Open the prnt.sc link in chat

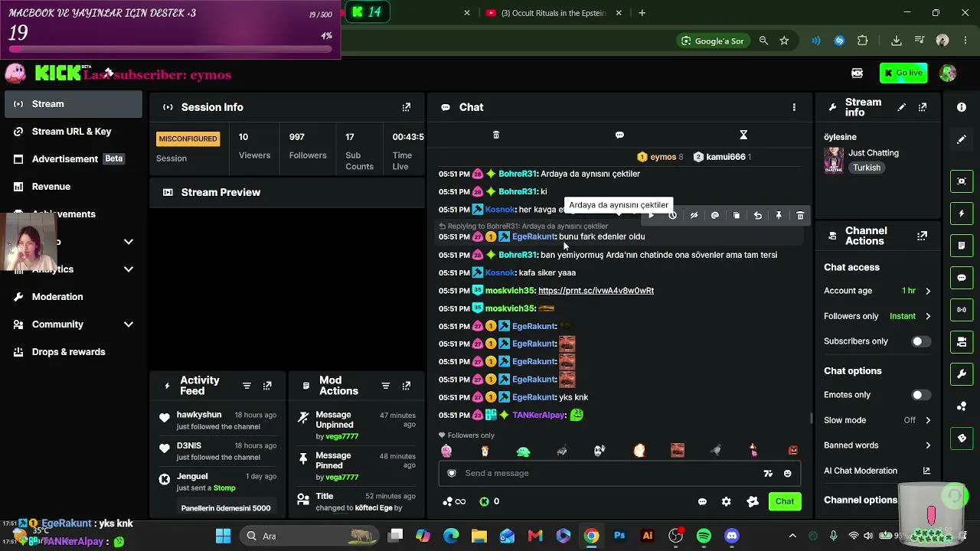[x=596, y=291]
